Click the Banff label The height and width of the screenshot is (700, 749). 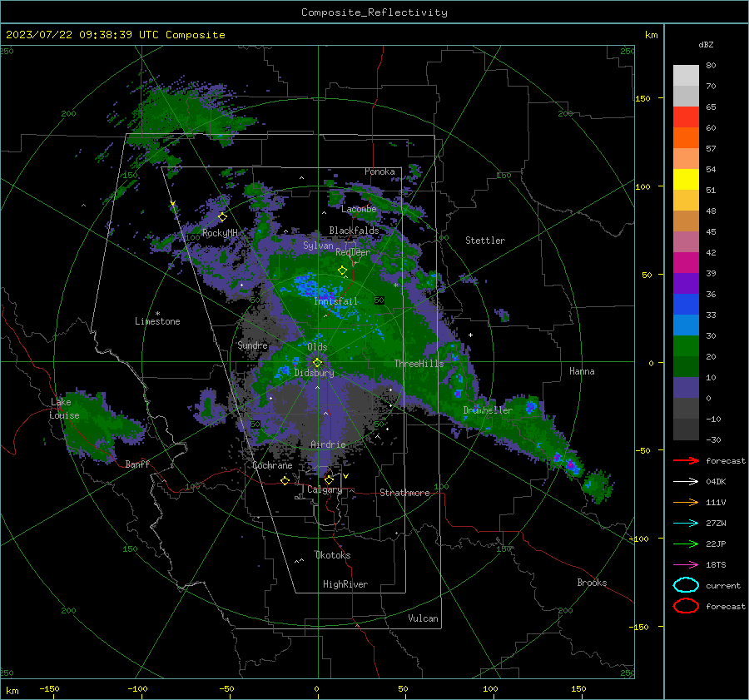point(137,464)
